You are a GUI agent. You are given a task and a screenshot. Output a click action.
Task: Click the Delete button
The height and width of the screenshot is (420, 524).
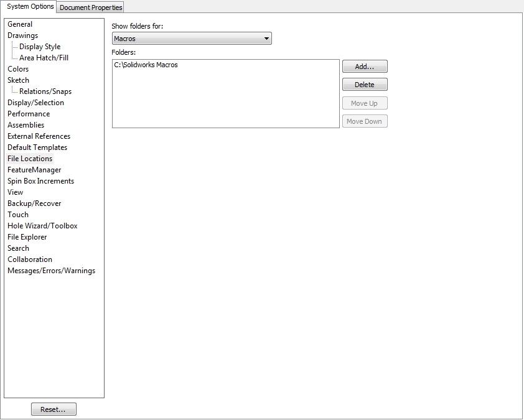[x=365, y=85]
